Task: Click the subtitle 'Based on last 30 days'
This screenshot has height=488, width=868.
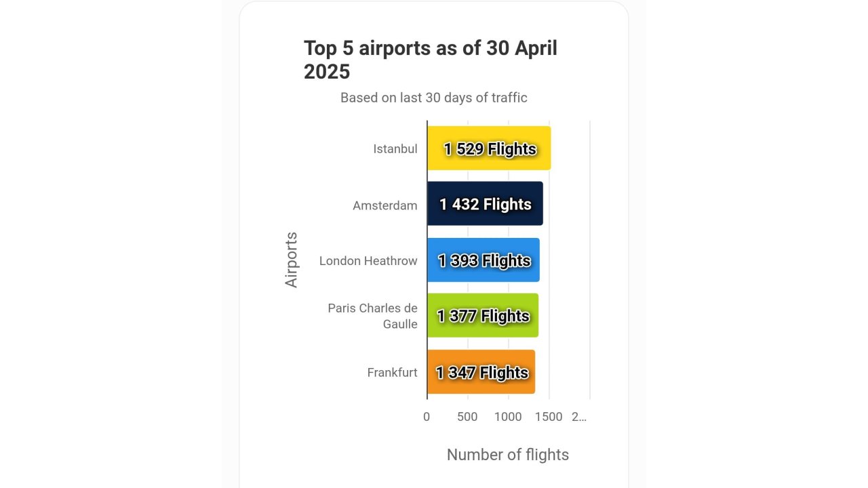Action: 433,98
